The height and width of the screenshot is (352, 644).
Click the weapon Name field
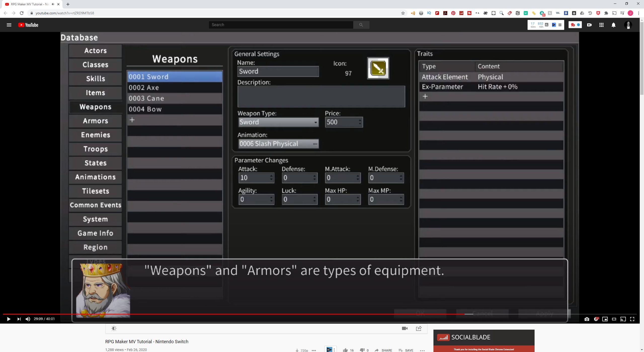click(278, 71)
